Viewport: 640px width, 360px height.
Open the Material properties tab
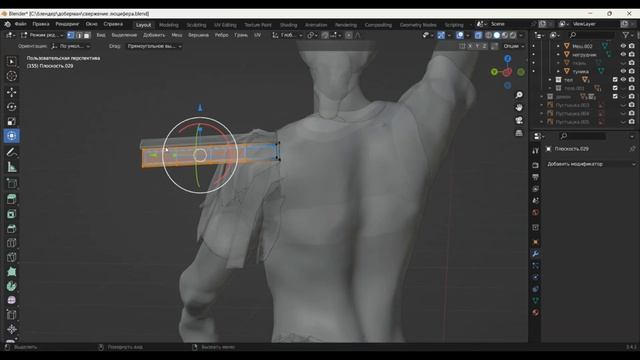(536, 313)
